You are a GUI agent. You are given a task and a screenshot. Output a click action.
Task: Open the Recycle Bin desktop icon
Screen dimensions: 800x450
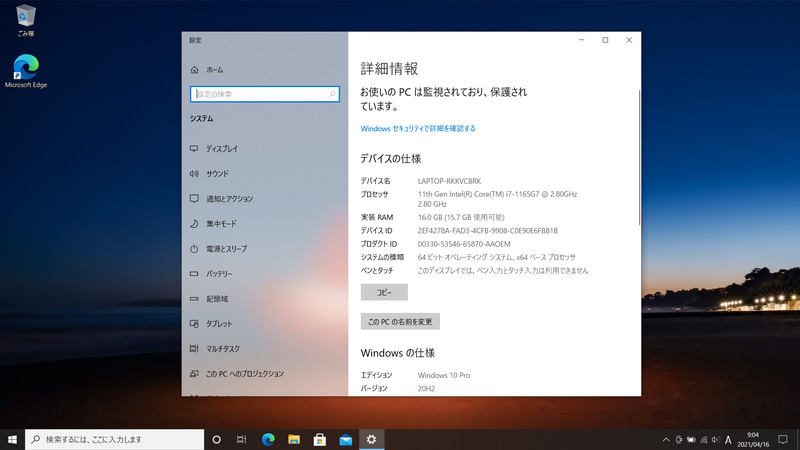pyautogui.click(x=25, y=20)
